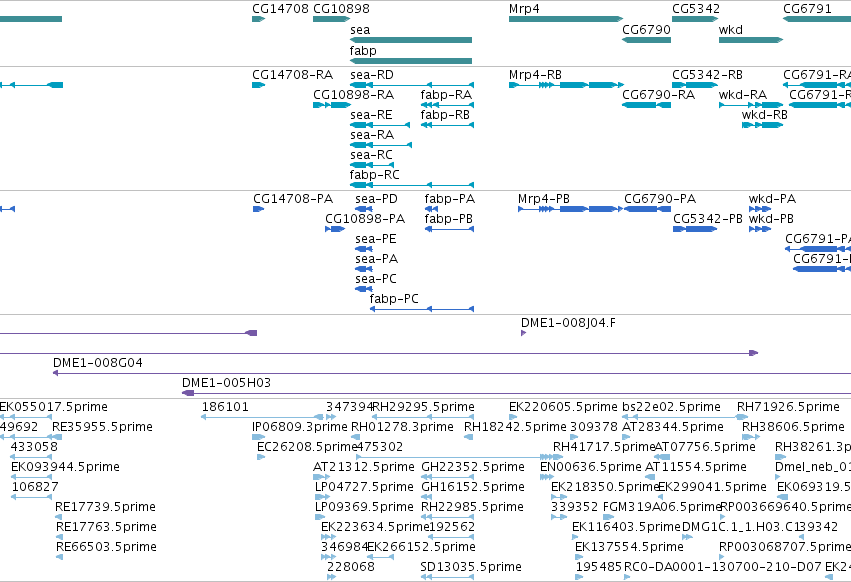Select the EK055017.5prime EST label

click(x=53, y=407)
